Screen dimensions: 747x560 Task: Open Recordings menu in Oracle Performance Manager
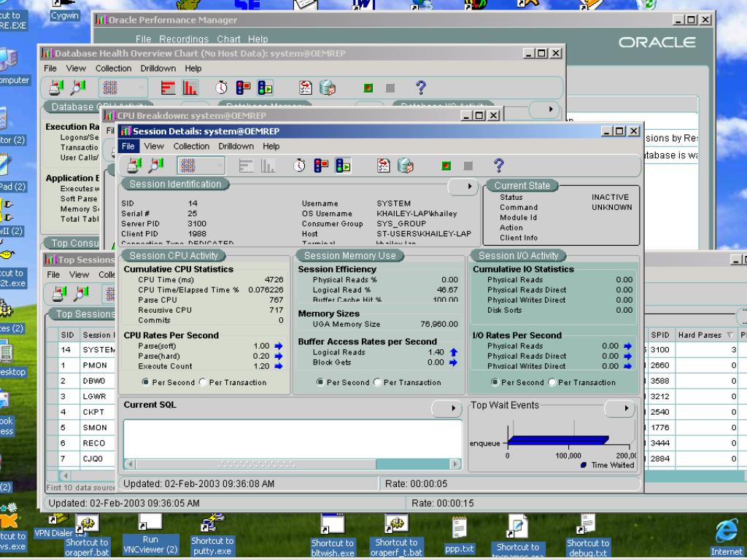pyautogui.click(x=183, y=39)
